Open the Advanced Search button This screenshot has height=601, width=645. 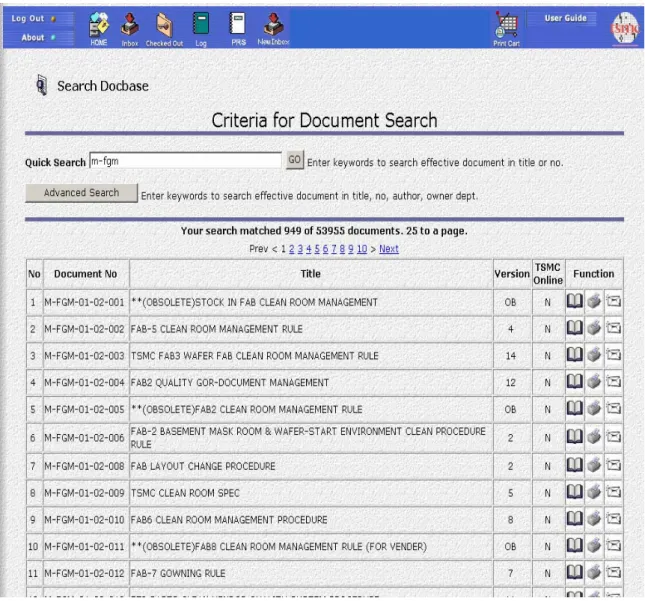81,193
